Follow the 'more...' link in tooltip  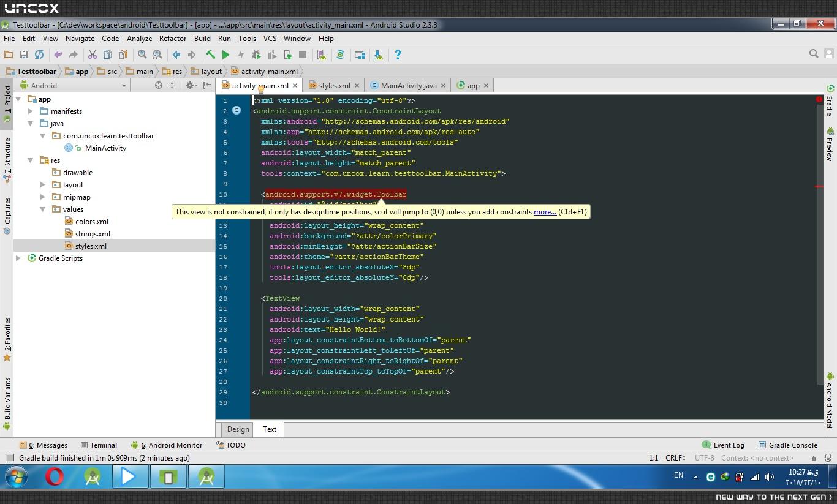point(545,212)
